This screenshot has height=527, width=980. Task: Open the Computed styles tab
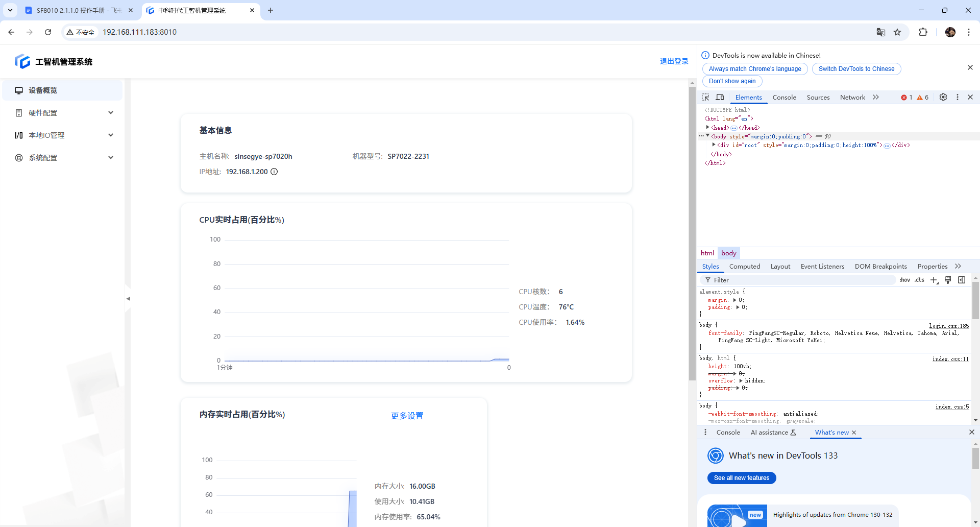point(744,267)
